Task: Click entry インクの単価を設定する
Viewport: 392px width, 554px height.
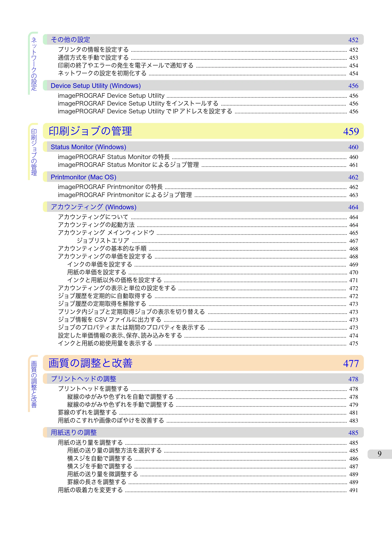Action: pyautogui.click(x=213, y=264)
